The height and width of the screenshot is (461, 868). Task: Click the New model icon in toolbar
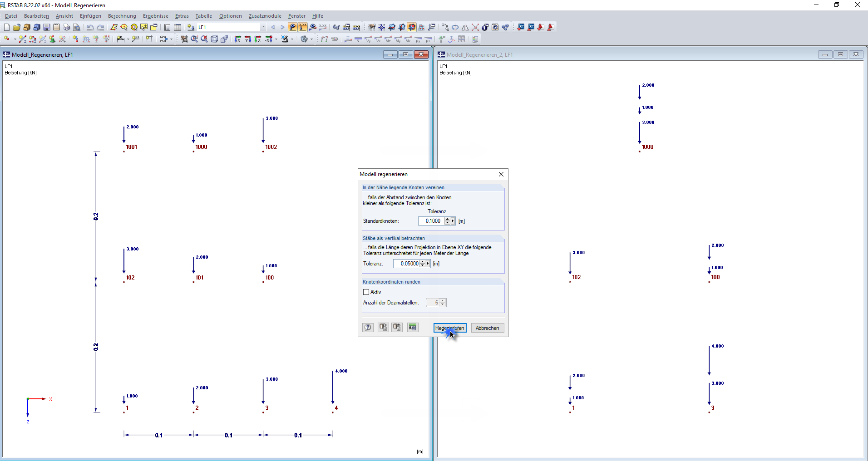[6, 27]
